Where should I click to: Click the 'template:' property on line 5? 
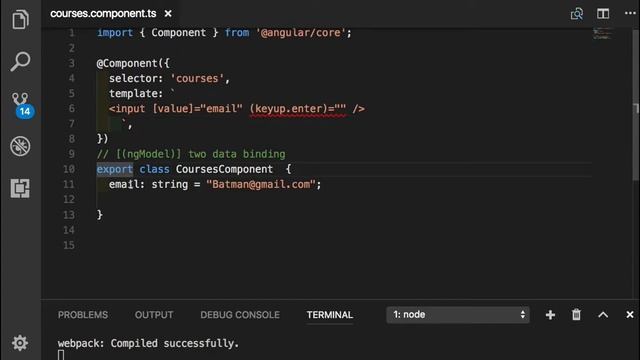point(136,93)
